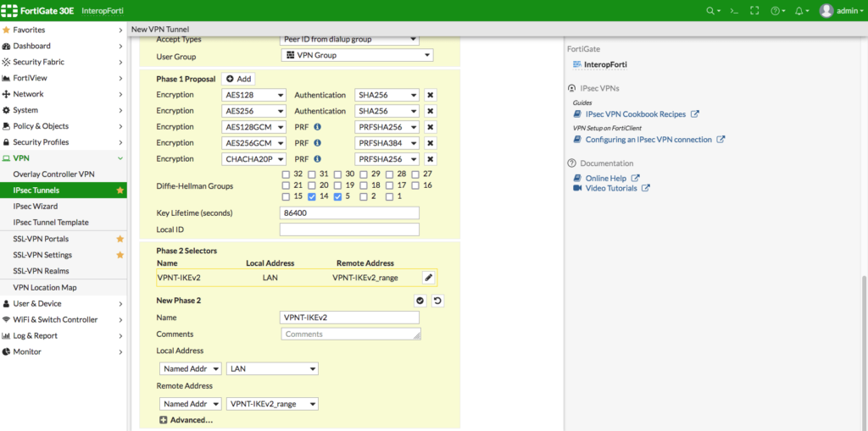868x431 pixels.
Task: Revert New Phase 2 changes icon
Action: 437,301
